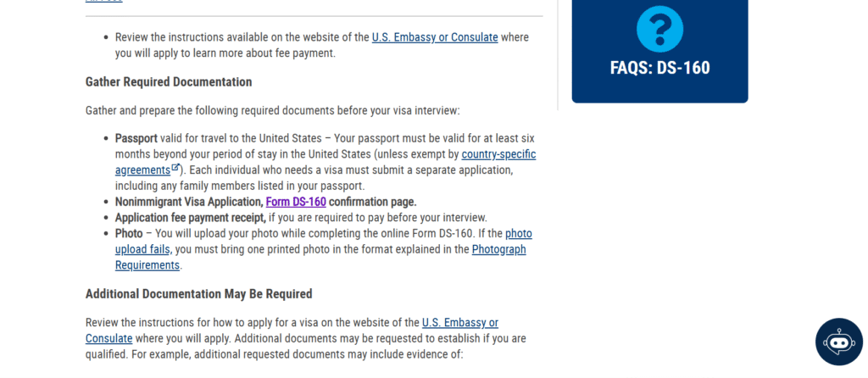
Task: Click 'Gather and prepare the following' paragraph
Action: pos(272,111)
